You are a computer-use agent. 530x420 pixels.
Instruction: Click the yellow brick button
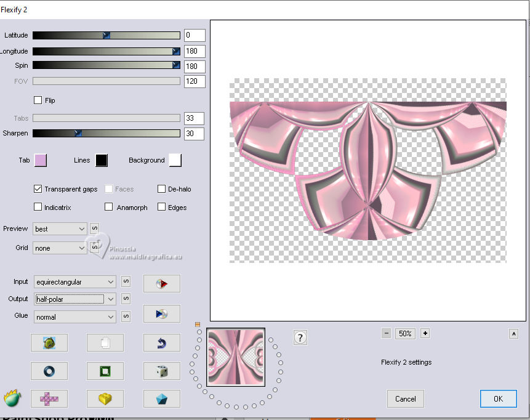point(105,398)
